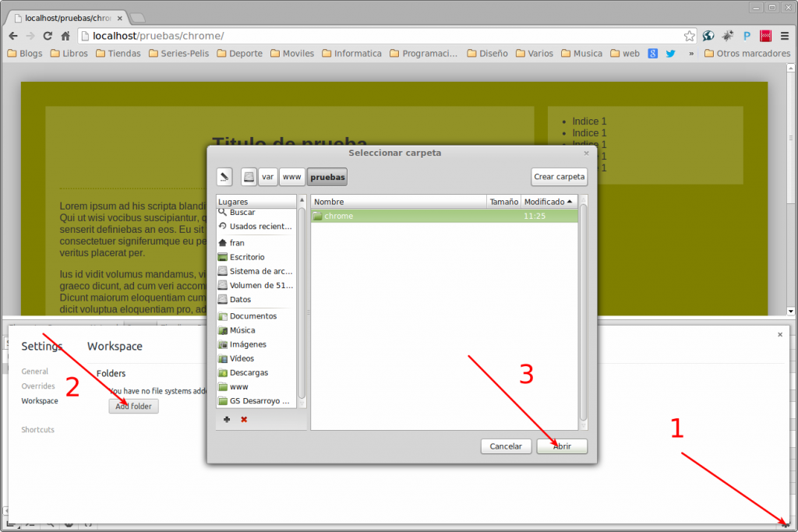Open the Diseño bookmarks folder
The width and height of the screenshot is (798, 532).
487,53
